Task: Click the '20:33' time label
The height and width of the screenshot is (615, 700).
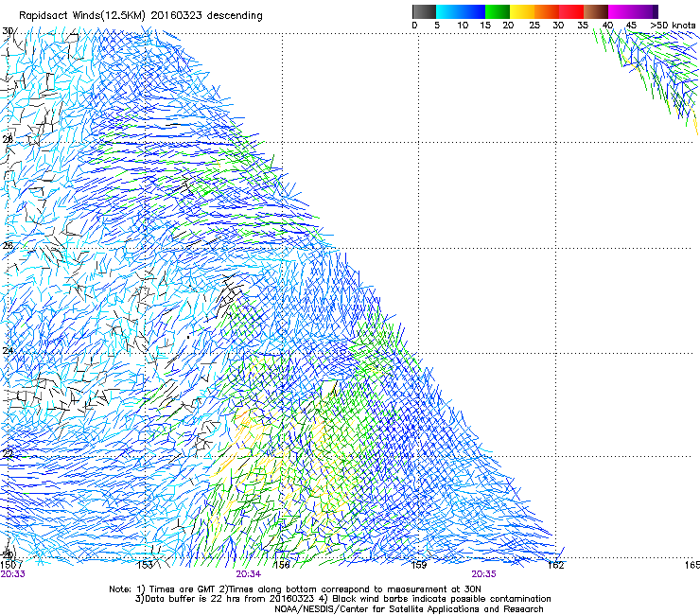Action: [12, 574]
